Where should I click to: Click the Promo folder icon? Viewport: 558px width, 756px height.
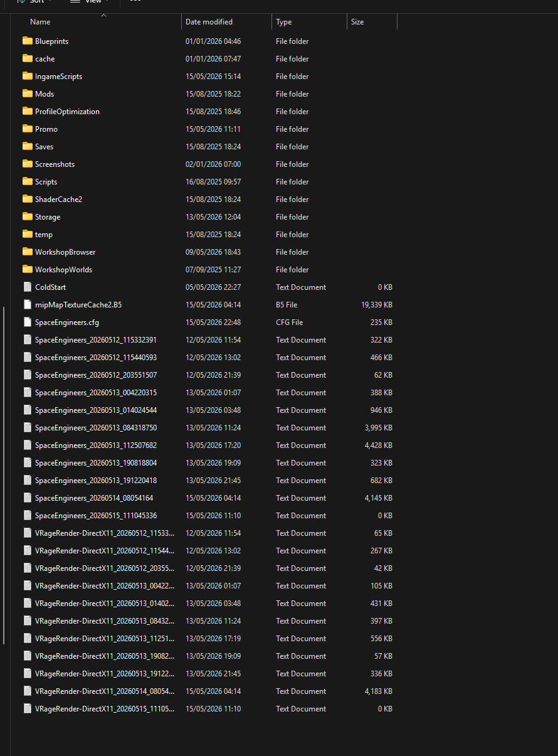27,129
